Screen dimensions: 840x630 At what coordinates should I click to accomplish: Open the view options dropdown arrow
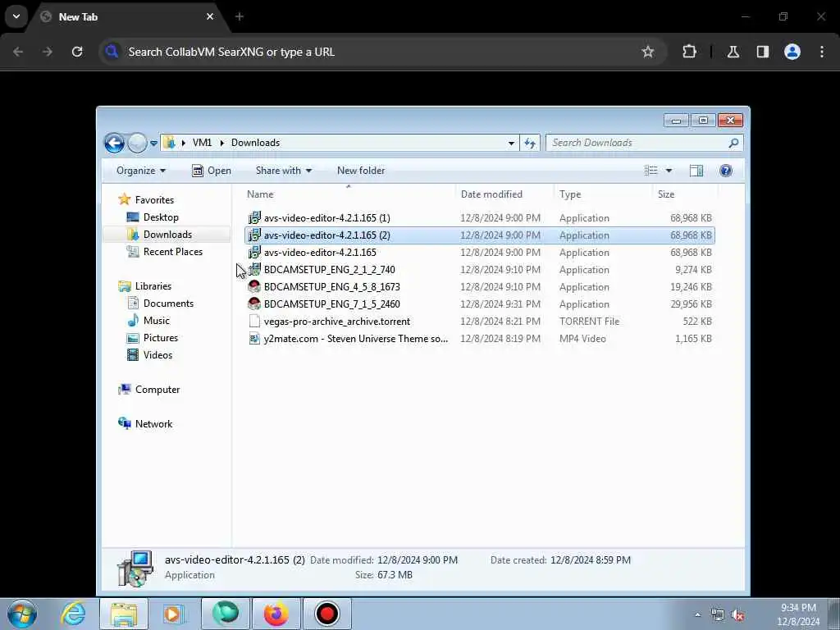(x=669, y=171)
